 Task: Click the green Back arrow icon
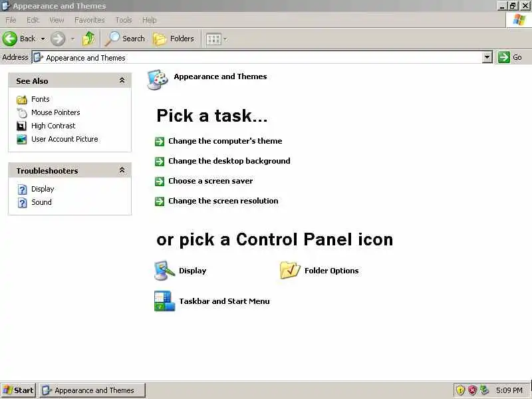pyautogui.click(x=10, y=39)
